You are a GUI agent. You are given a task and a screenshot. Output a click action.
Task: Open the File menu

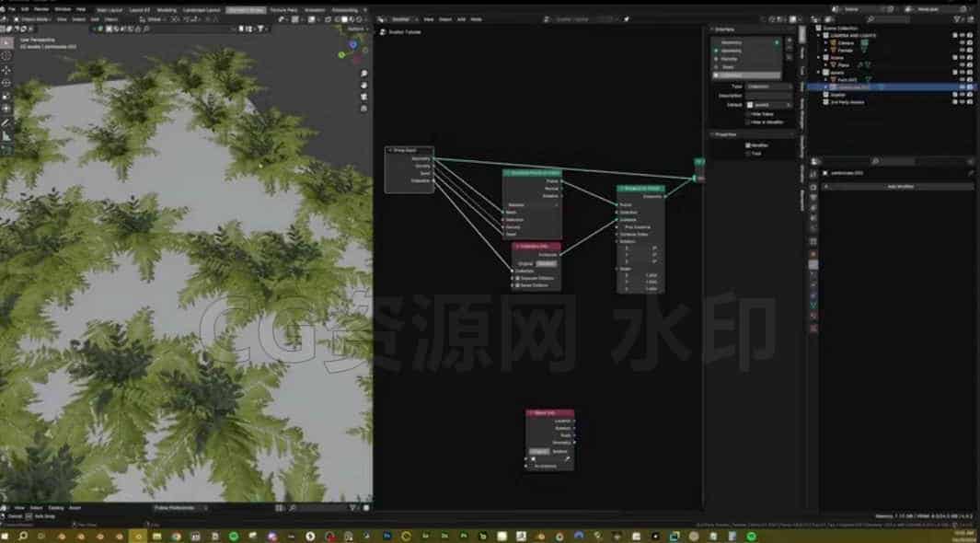[x=12, y=10]
